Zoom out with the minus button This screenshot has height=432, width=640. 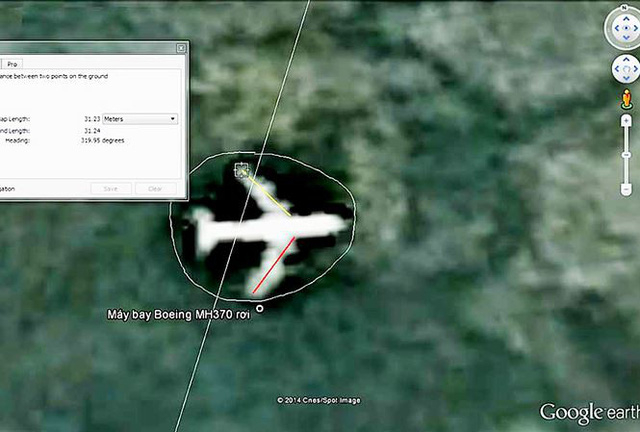(626, 189)
